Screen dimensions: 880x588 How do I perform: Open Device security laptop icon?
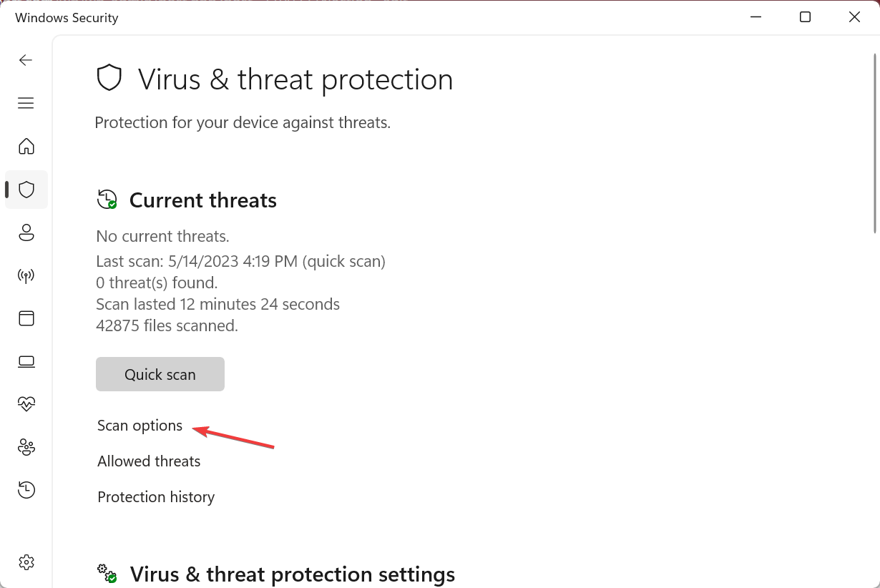coord(26,361)
